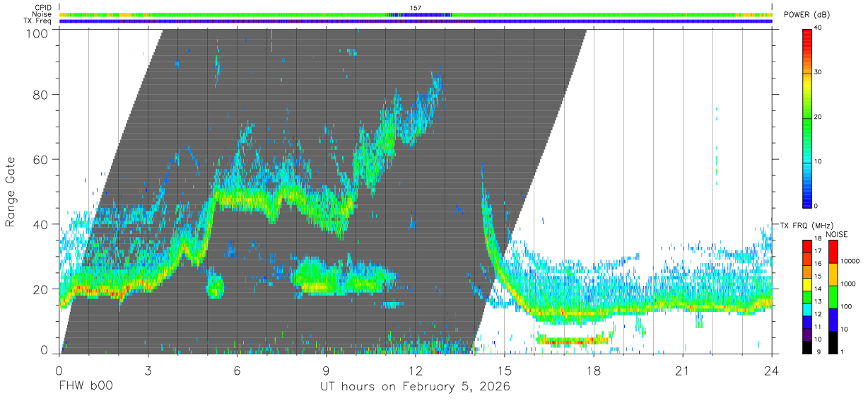Click the 6 hour tick label
This screenshot has height=401, width=868.
click(x=237, y=371)
